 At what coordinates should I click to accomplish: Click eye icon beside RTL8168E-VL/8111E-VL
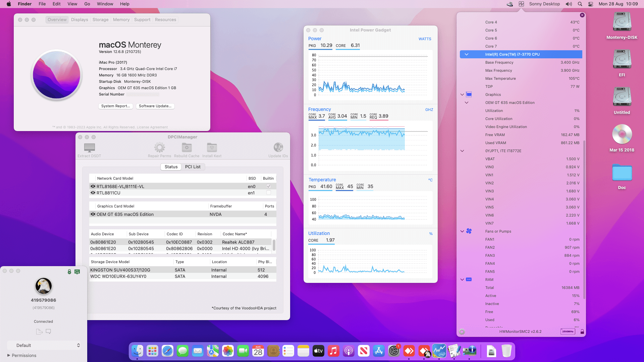click(x=93, y=186)
